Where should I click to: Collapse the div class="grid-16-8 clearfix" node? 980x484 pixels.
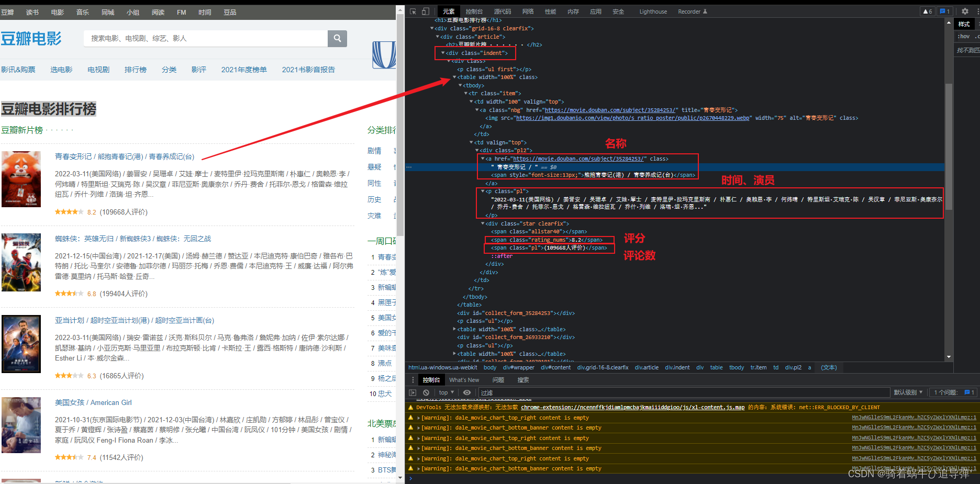(x=432, y=28)
